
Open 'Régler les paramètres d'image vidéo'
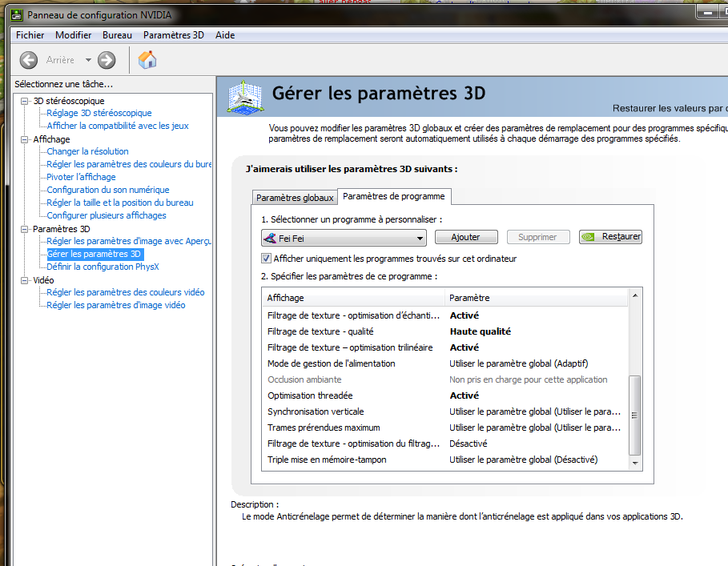point(116,305)
